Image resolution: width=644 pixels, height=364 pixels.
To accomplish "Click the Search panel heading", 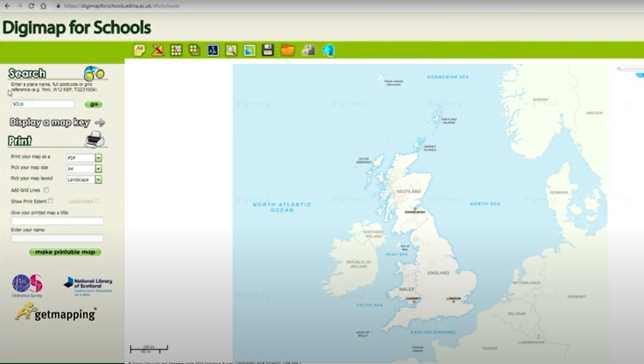I will pos(27,74).
